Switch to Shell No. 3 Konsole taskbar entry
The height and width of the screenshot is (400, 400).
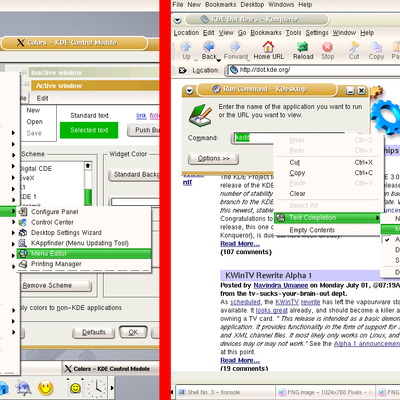coord(225,392)
